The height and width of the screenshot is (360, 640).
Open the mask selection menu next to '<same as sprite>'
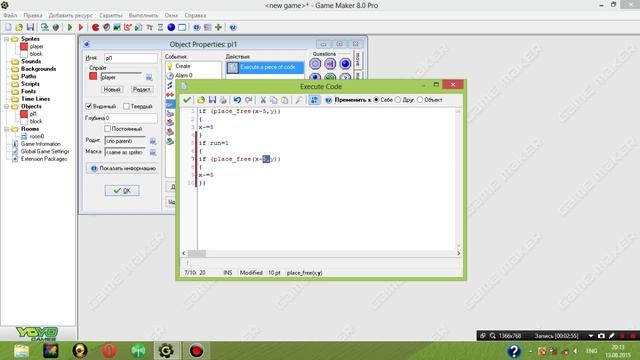(x=153, y=152)
